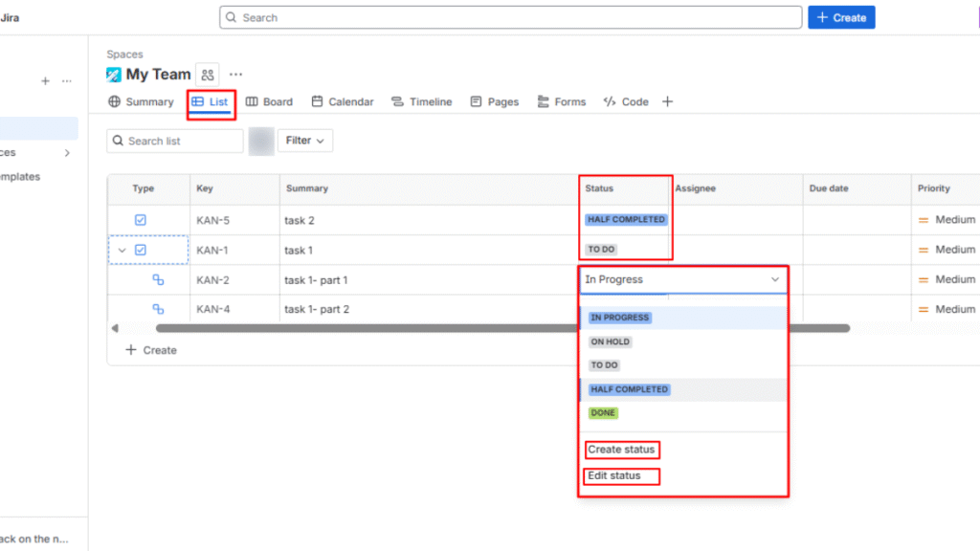Image resolution: width=980 pixels, height=551 pixels.
Task: Click the blue Create button in the header
Action: click(x=841, y=16)
